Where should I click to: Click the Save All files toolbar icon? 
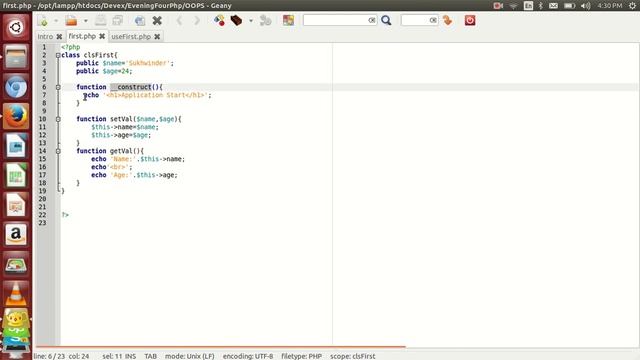click(118, 20)
